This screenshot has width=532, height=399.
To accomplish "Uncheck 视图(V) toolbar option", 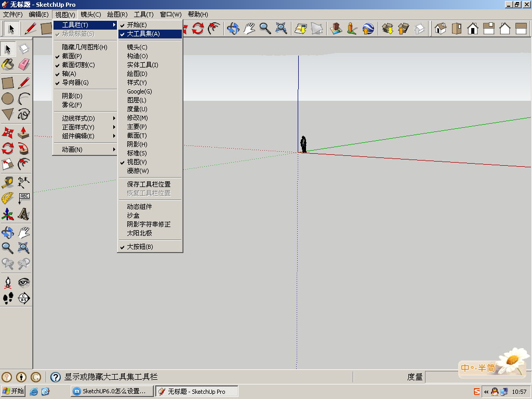I will [x=150, y=162].
